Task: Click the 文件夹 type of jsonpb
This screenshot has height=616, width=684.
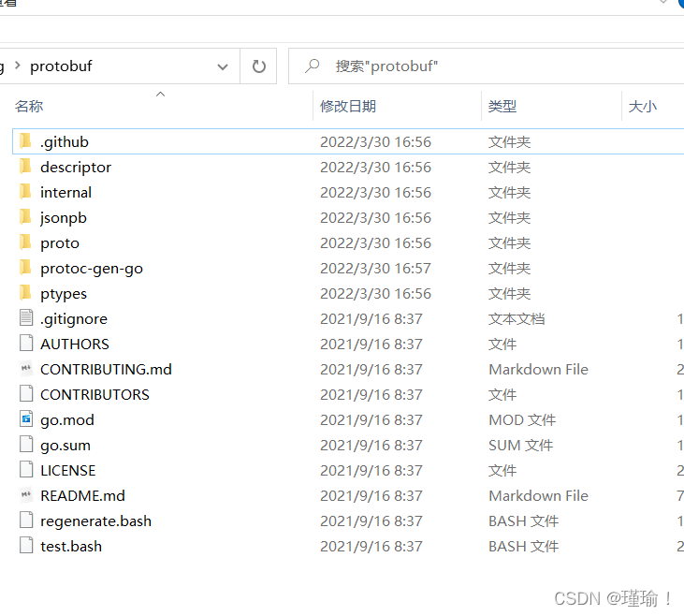Action: [509, 218]
